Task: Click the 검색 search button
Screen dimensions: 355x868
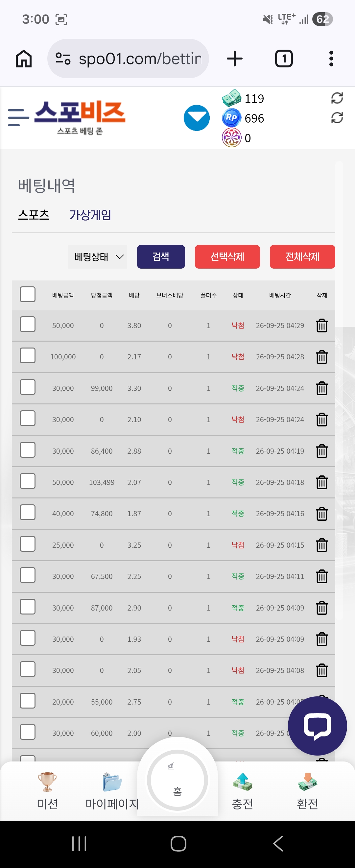Action: [x=161, y=257]
